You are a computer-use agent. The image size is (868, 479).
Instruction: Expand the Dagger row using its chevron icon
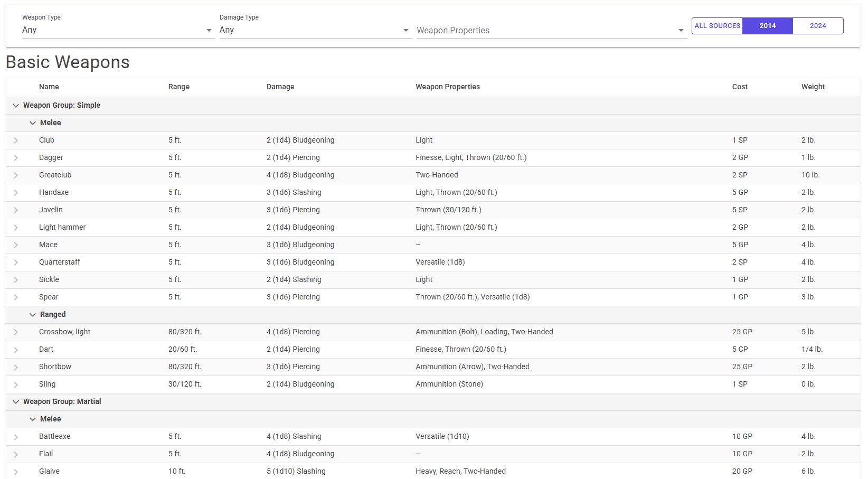16,157
